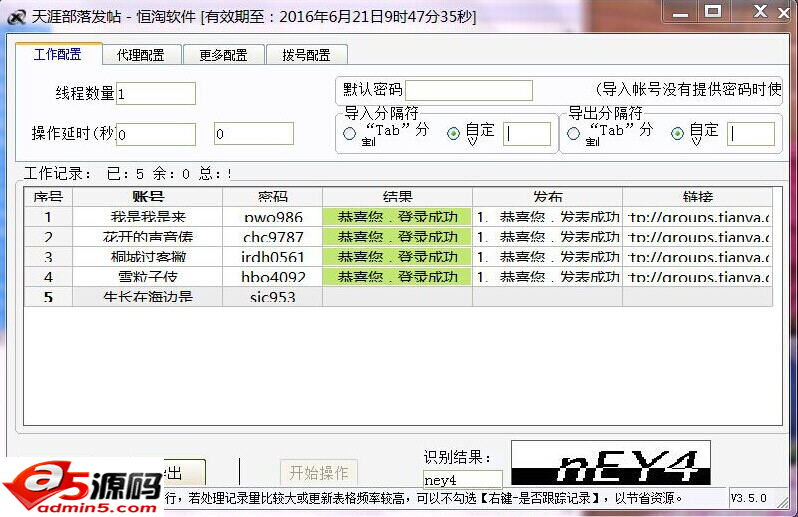The height and width of the screenshot is (517, 798).
Task: Click password cell sjc953
Action: click(272, 297)
